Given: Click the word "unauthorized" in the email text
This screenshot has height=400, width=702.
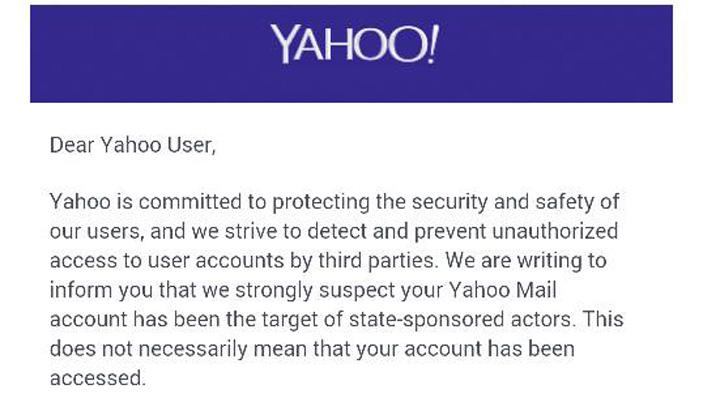Looking at the screenshot, I should click(x=554, y=231).
